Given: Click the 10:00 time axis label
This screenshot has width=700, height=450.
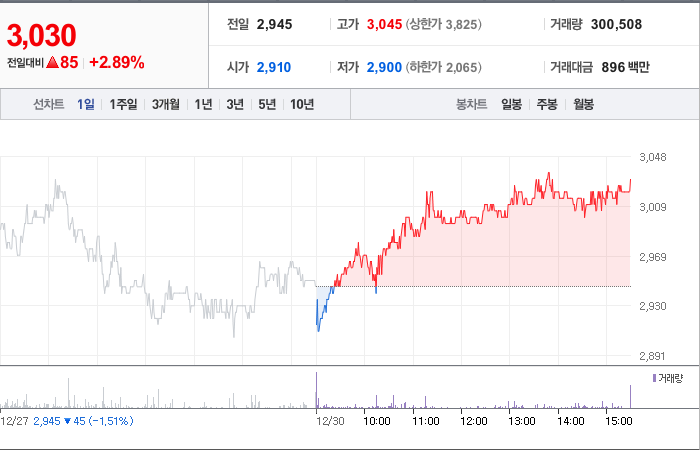Looking at the screenshot, I should click(377, 421).
